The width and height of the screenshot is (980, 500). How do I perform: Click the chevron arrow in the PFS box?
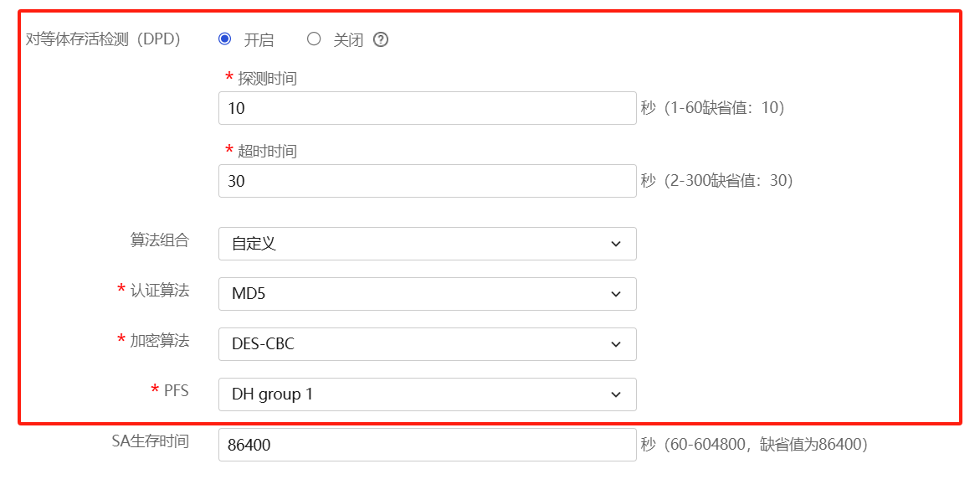tap(616, 394)
